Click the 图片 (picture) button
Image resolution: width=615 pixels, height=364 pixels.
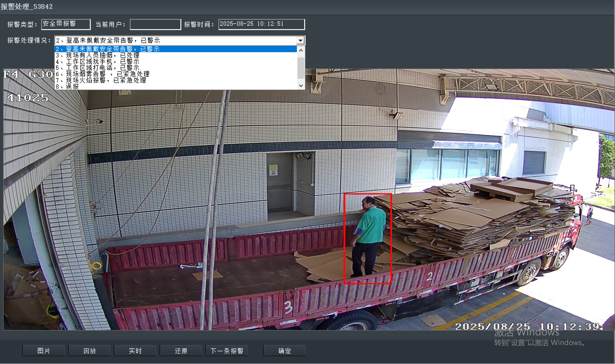pyautogui.click(x=44, y=350)
